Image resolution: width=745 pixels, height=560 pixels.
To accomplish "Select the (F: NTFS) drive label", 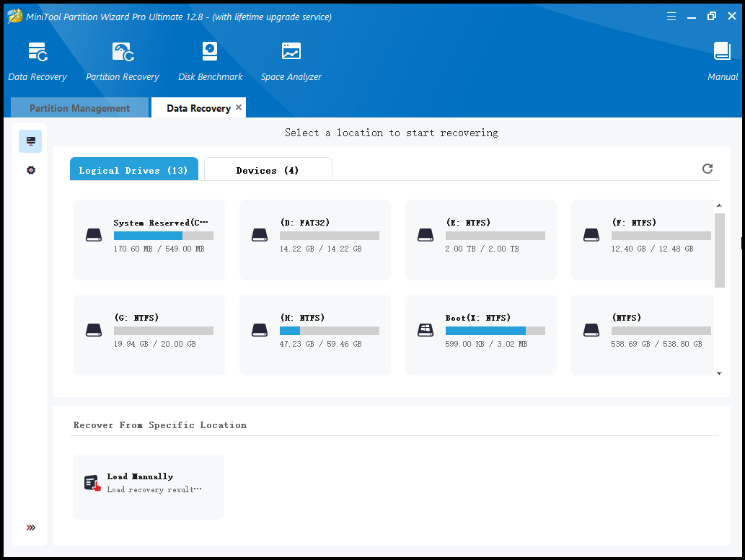I will click(x=634, y=222).
